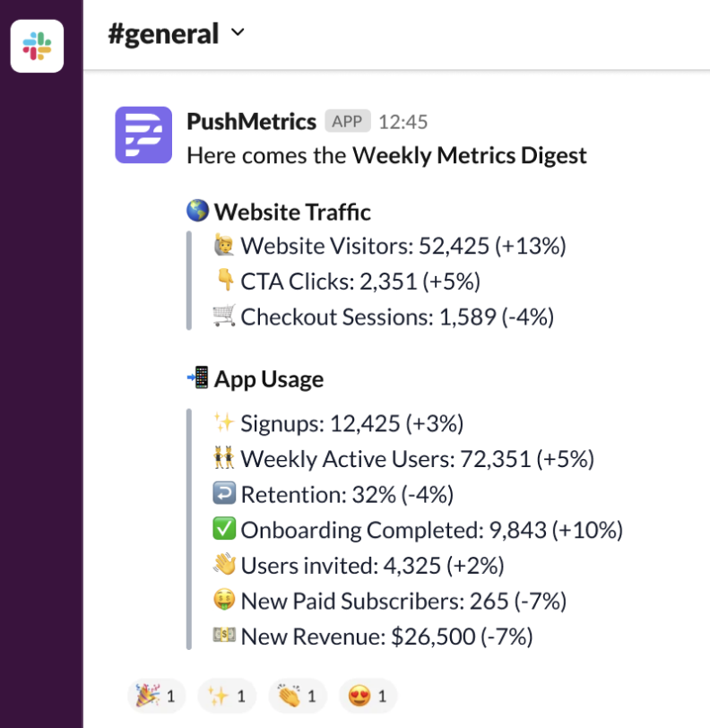This screenshot has width=710, height=728.
Task: Click the pointing-down emoji beside CTA Clicks
Action: (224, 282)
